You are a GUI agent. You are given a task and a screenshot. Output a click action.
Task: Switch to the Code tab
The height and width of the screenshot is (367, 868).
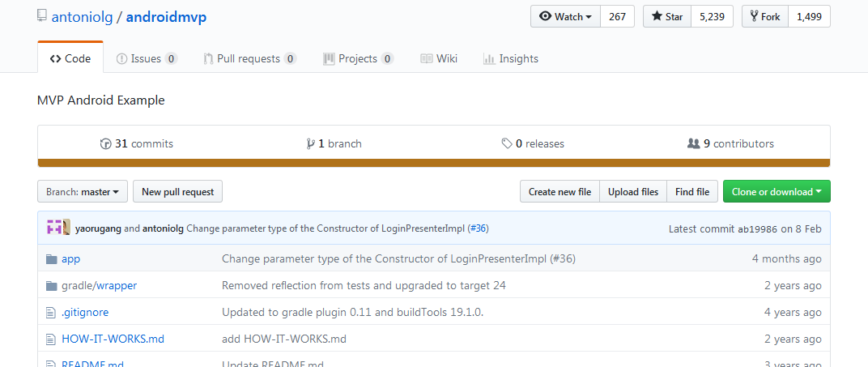pyautogui.click(x=70, y=58)
